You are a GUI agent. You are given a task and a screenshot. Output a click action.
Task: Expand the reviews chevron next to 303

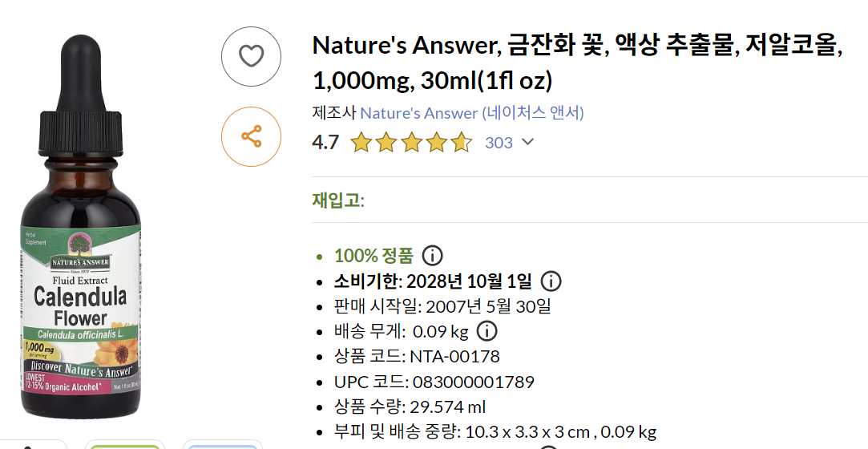527,143
